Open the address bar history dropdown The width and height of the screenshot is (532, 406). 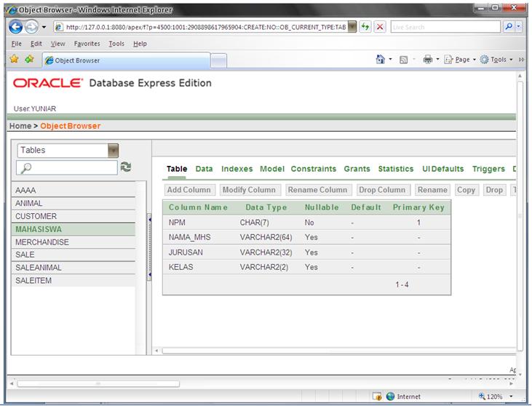coord(352,27)
